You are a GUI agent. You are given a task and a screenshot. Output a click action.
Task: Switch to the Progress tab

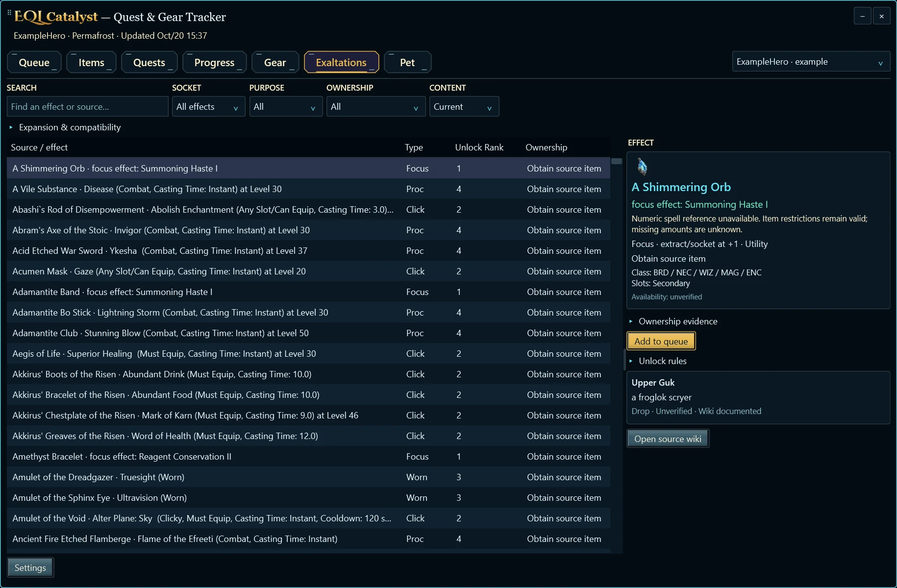click(x=214, y=62)
